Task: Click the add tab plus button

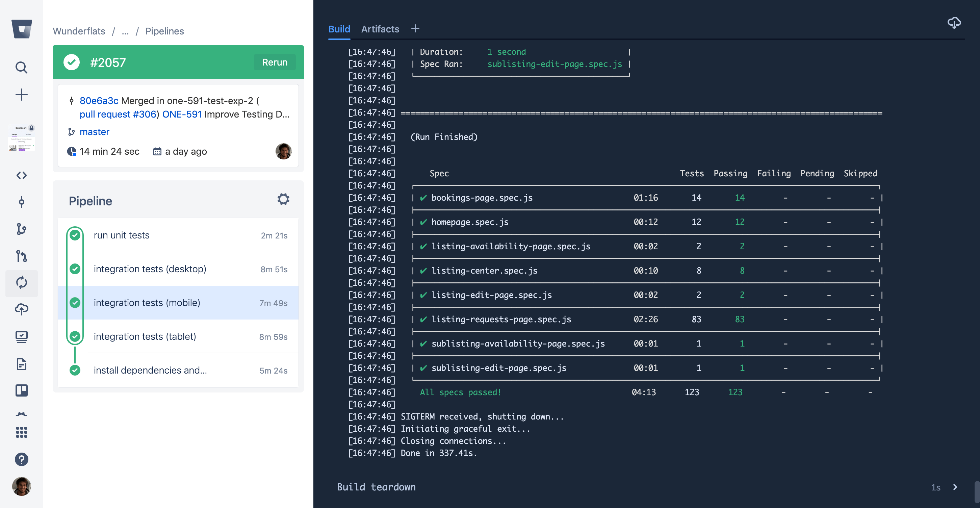Action: (415, 28)
